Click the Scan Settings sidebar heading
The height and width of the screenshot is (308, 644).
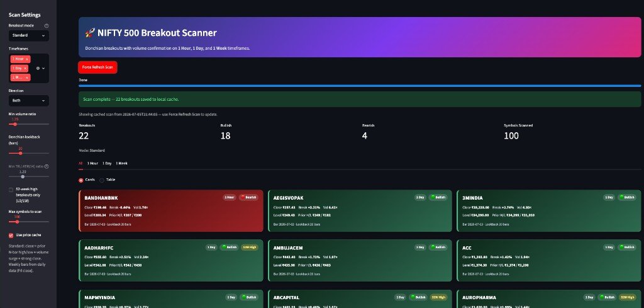click(25, 15)
